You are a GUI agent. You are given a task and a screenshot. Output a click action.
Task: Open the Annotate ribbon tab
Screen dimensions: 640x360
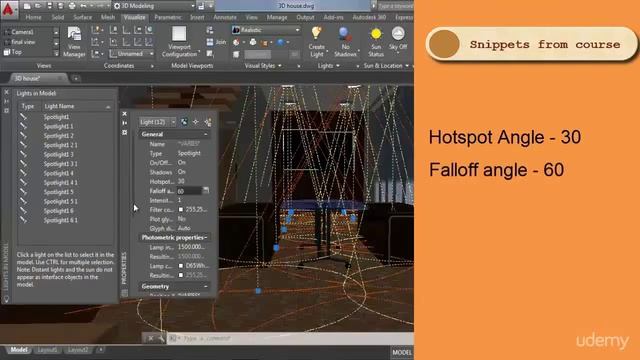pos(225,18)
